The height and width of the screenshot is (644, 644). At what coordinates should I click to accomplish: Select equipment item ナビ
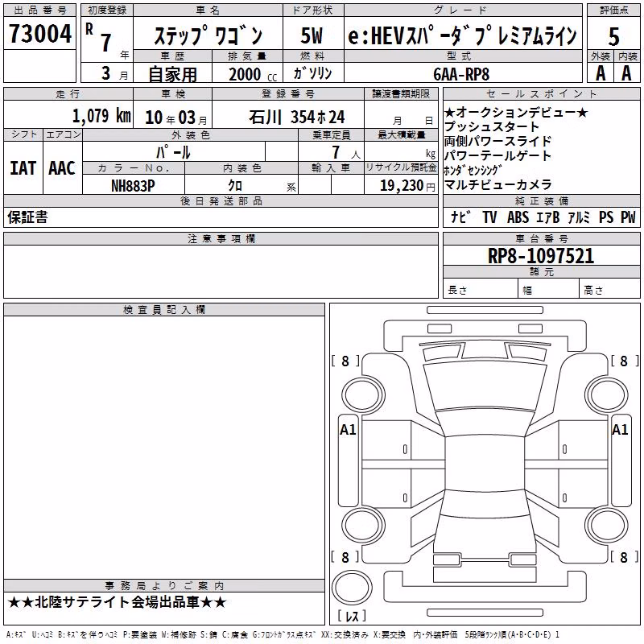click(460, 217)
